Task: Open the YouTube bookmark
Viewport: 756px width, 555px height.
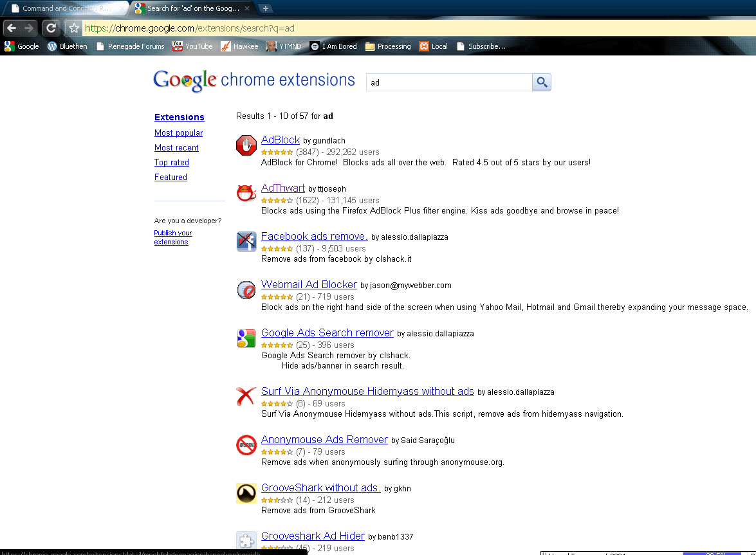Action: (x=192, y=46)
